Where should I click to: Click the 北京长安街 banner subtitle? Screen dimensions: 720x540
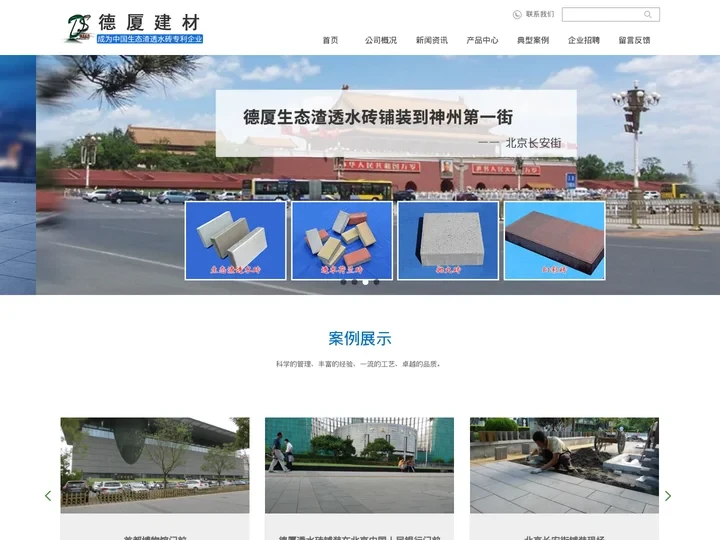[x=534, y=143]
